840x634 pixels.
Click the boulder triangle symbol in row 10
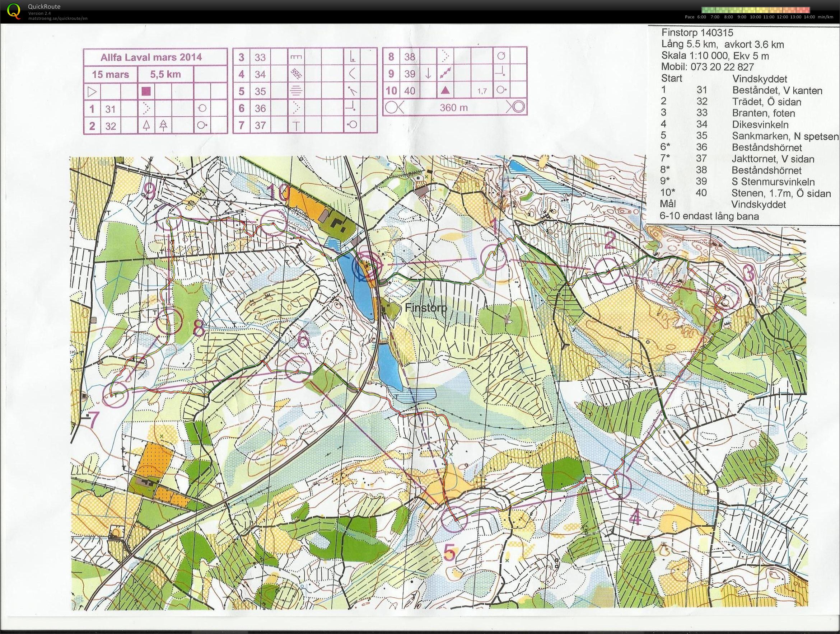point(445,90)
